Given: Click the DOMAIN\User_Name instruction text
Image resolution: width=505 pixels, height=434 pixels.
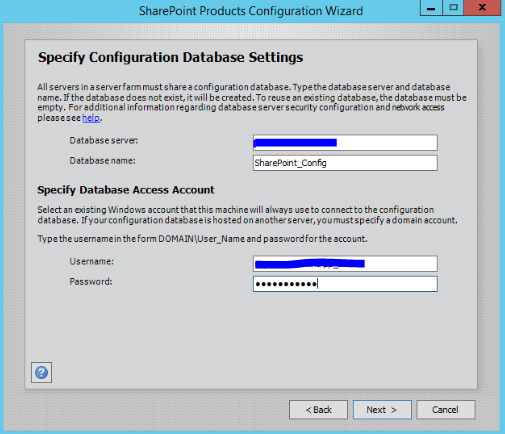Looking at the screenshot, I should pyautogui.click(x=202, y=239).
